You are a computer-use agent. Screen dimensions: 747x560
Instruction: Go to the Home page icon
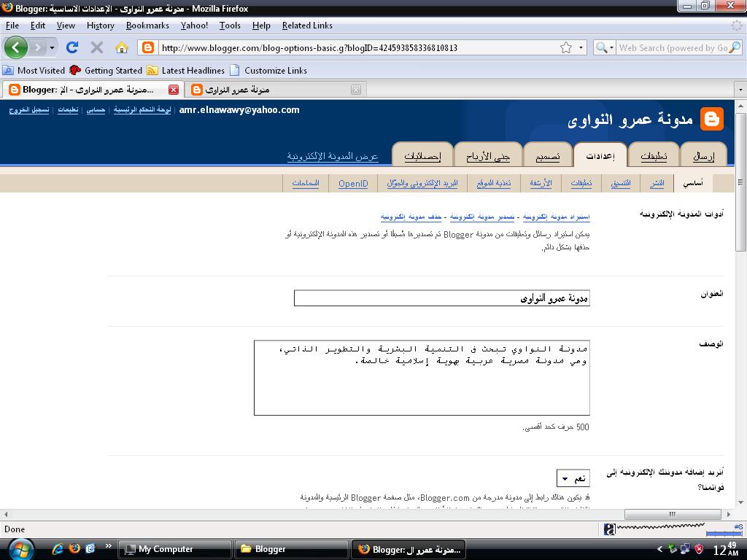(122, 47)
